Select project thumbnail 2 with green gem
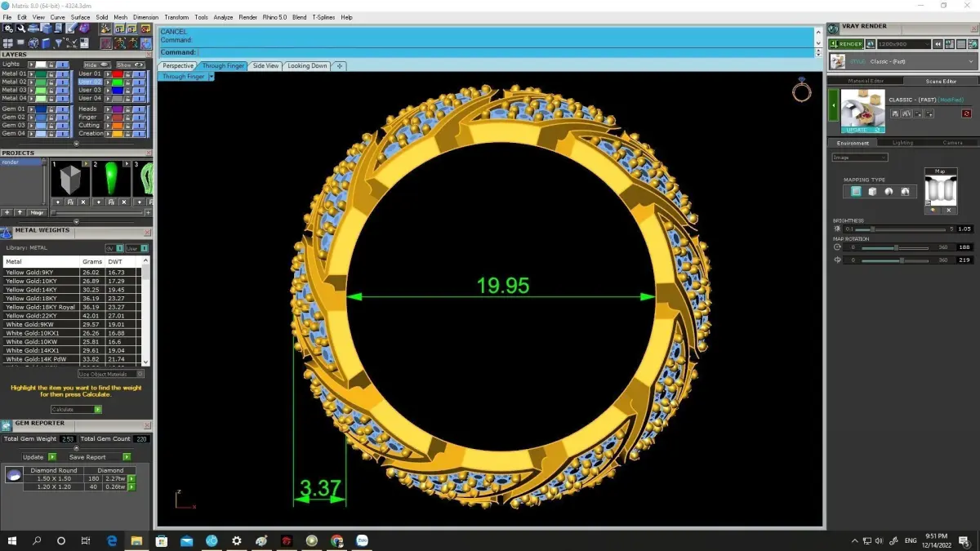 [110, 178]
